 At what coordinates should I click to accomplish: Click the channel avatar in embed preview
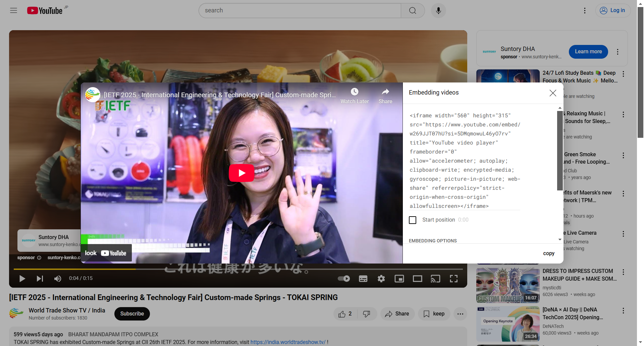(x=93, y=95)
